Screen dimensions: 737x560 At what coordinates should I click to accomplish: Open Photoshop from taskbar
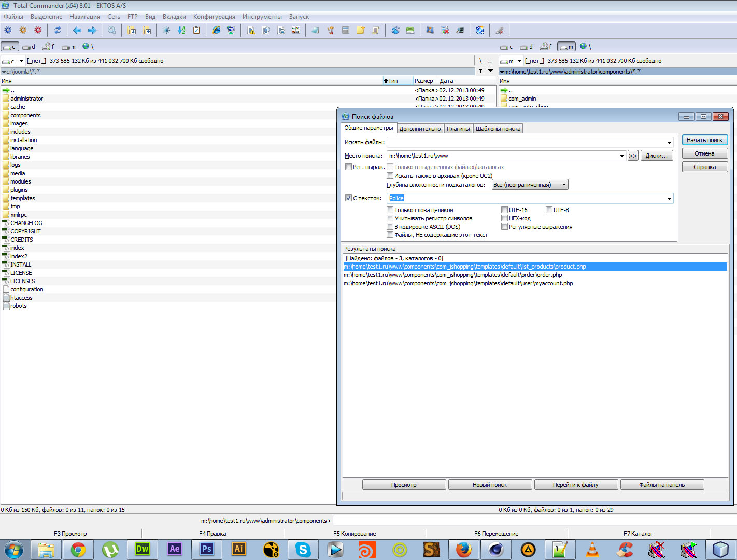(x=207, y=550)
